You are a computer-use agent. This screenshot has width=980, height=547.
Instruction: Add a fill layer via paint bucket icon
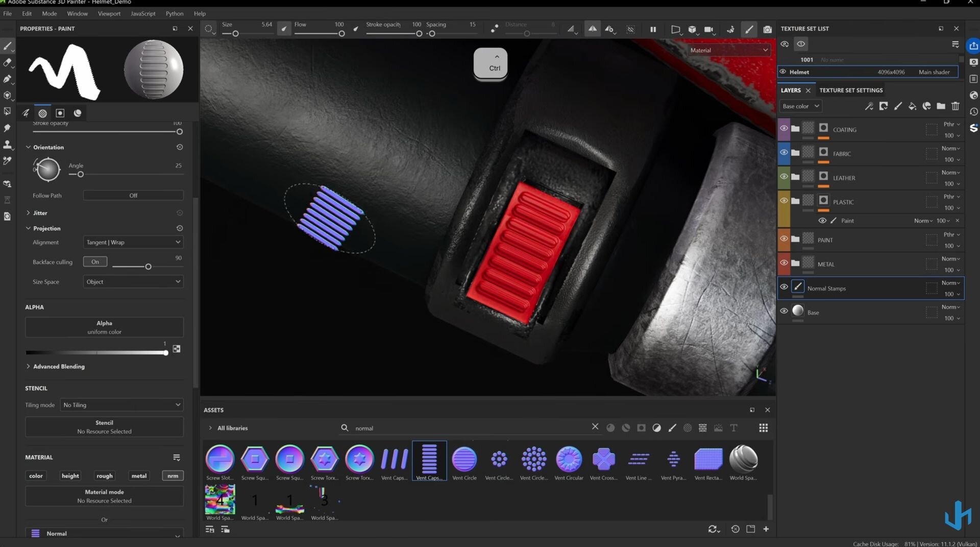[912, 106]
